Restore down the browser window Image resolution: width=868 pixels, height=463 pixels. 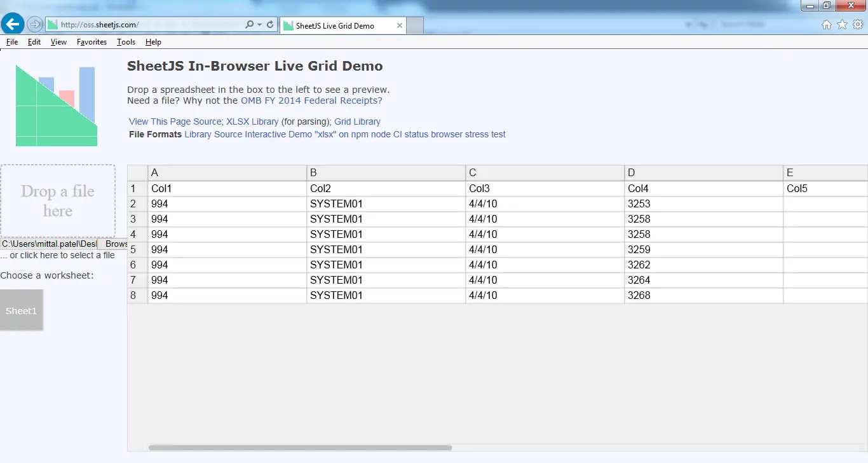click(827, 6)
